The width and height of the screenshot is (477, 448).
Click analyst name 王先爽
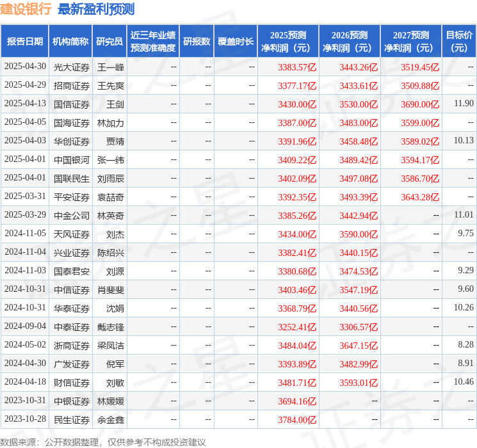tap(111, 86)
